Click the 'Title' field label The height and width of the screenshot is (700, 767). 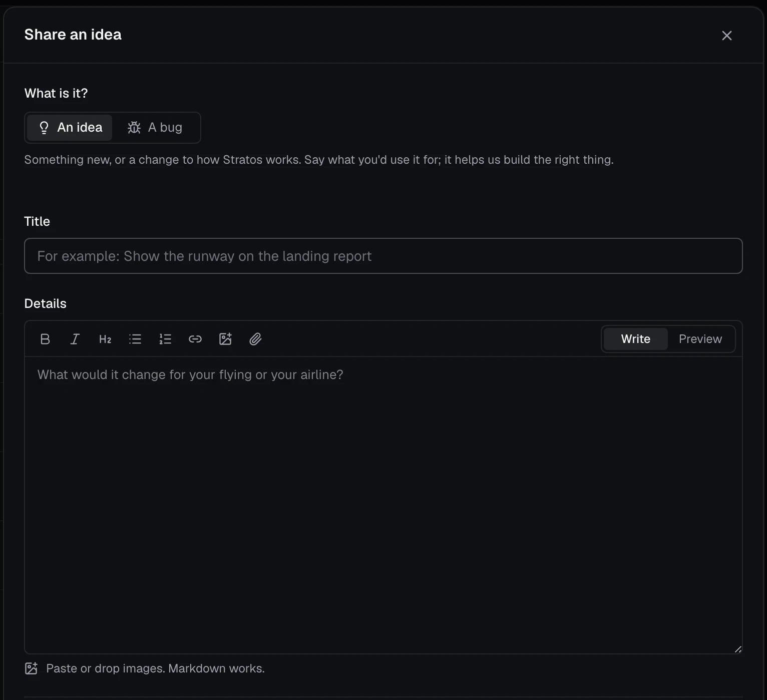(37, 221)
